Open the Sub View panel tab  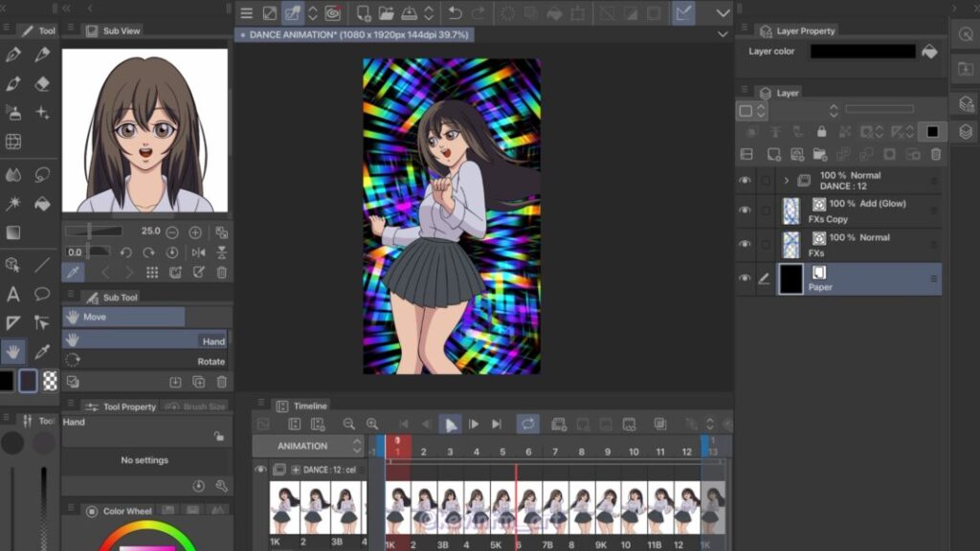point(114,31)
